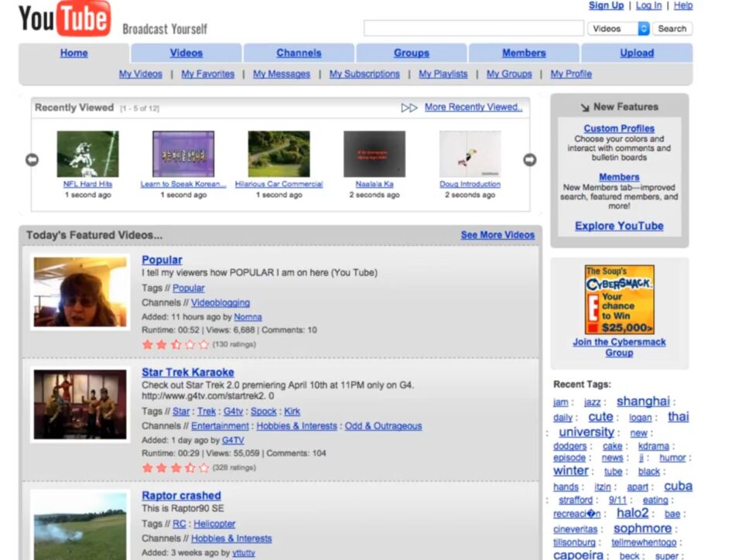Open the Home tab
The image size is (749, 560).
tap(74, 53)
